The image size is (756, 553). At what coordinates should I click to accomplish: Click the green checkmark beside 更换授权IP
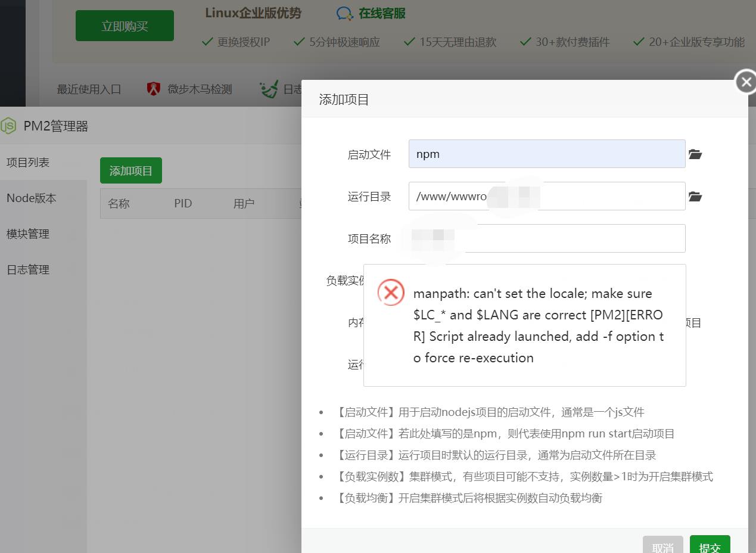pyautogui.click(x=207, y=42)
